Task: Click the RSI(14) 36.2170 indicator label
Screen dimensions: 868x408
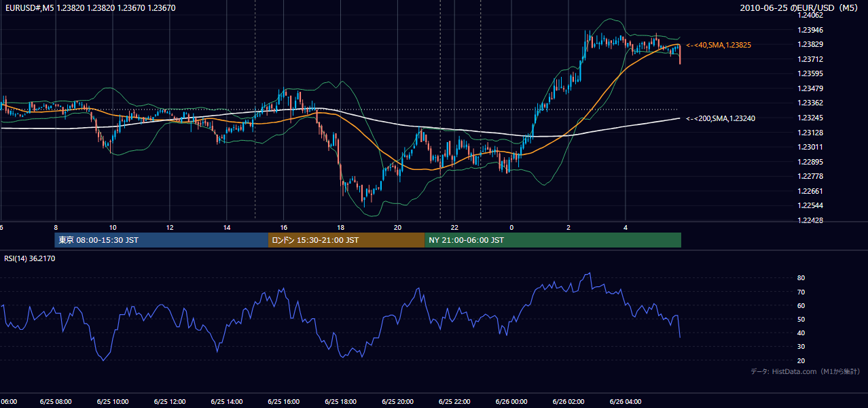Action: tap(30, 258)
